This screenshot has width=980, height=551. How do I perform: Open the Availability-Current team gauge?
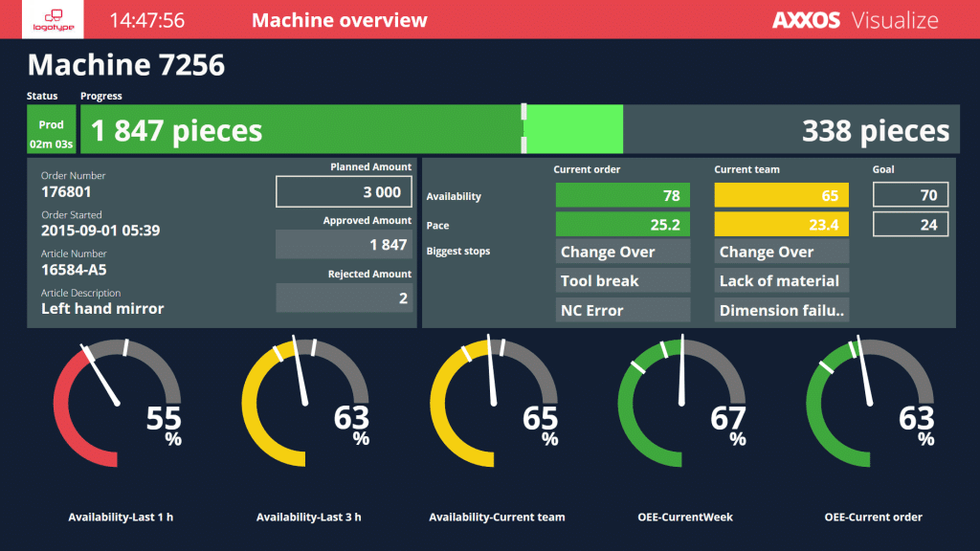click(x=494, y=404)
